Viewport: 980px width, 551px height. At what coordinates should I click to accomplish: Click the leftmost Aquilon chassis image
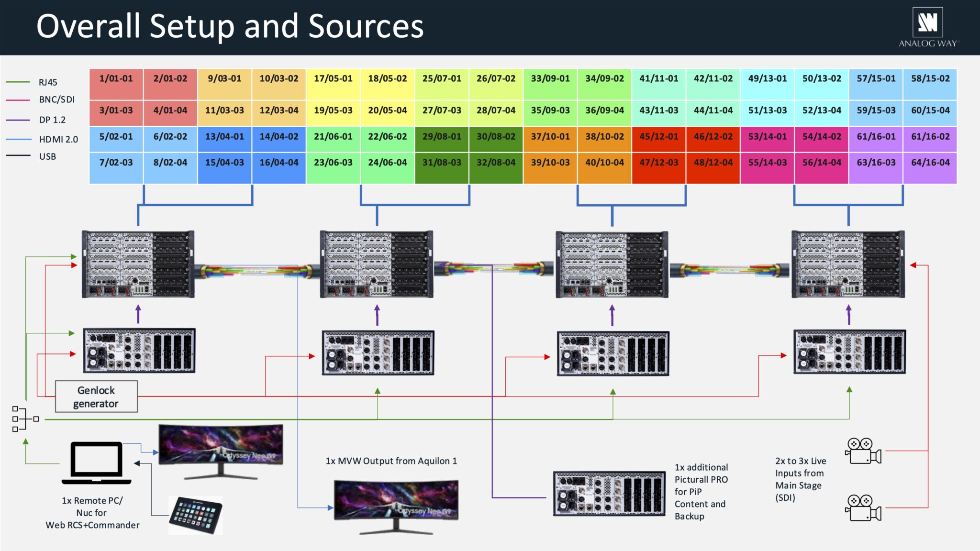pyautogui.click(x=138, y=264)
